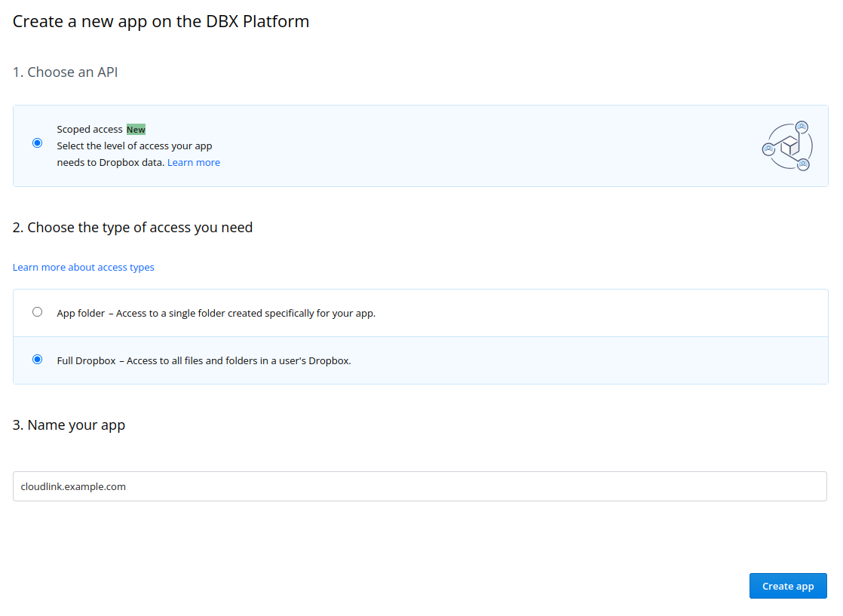Click 'Choose the type of access' heading

coord(133,228)
